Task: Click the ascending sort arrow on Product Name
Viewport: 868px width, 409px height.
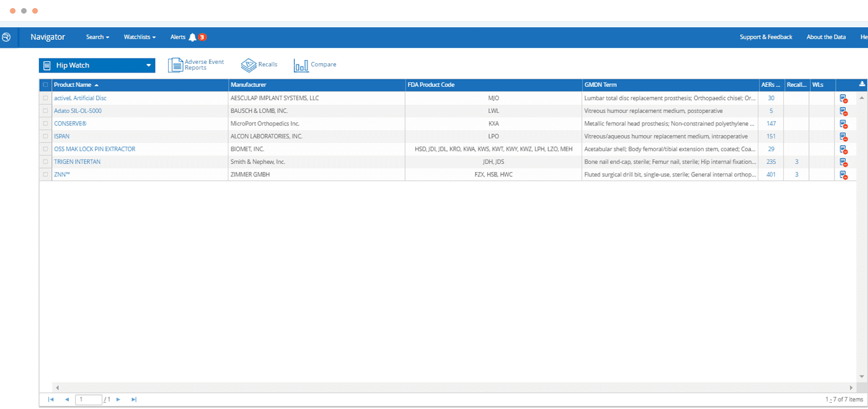Action: pyautogui.click(x=97, y=85)
